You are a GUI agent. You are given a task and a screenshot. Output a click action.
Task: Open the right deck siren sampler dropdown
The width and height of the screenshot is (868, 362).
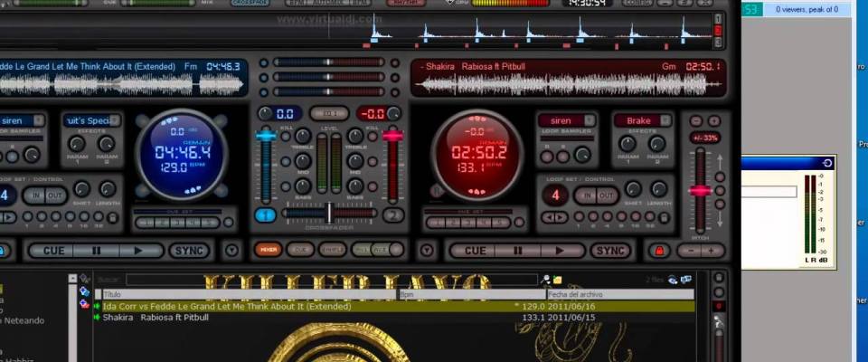click(x=590, y=120)
